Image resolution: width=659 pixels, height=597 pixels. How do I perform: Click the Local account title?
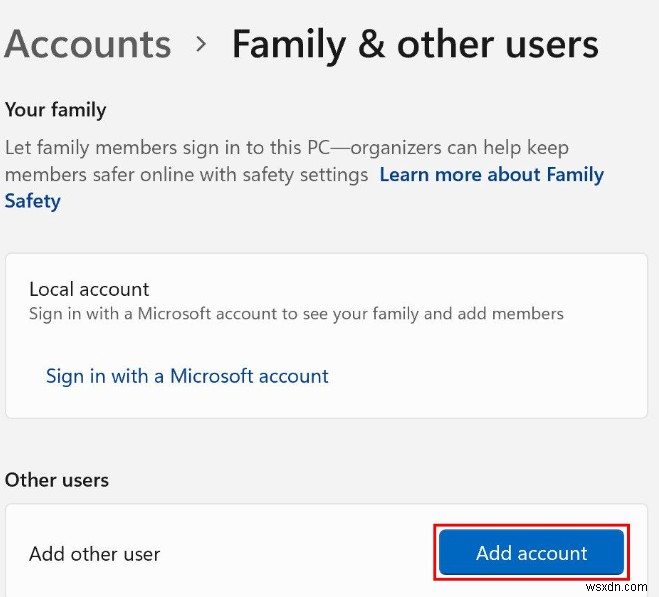coord(89,289)
